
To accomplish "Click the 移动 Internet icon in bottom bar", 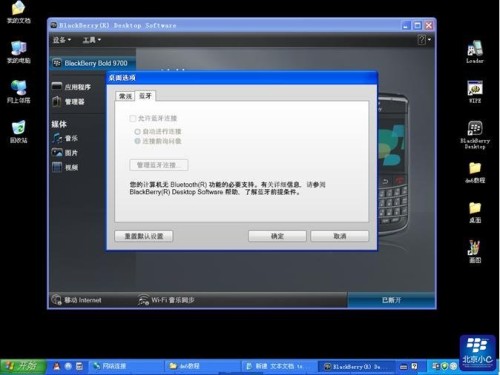I will (x=56, y=300).
